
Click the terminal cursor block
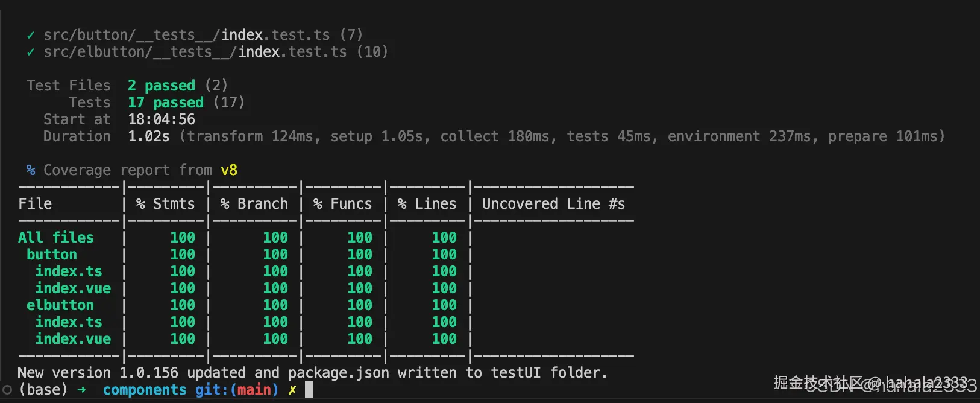pyautogui.click(x=309, y=390)
